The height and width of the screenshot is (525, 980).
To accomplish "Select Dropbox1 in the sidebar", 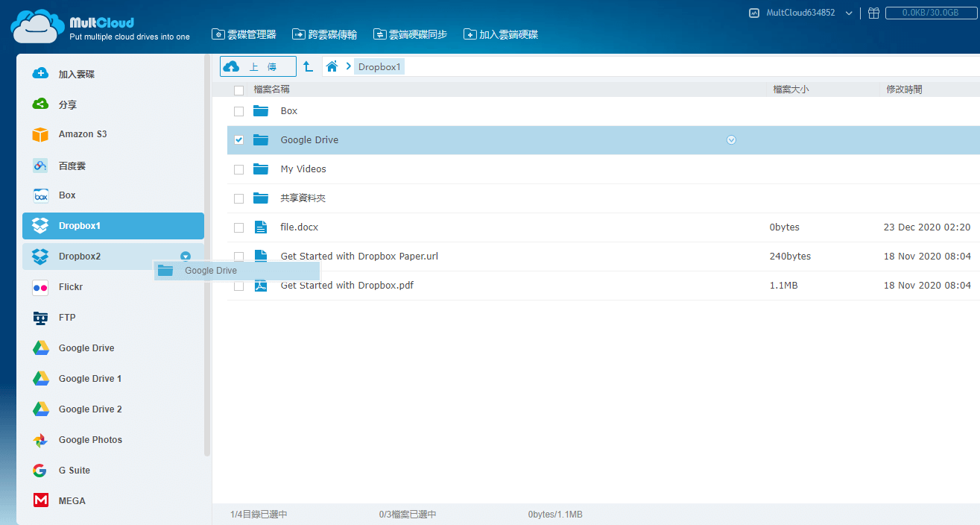I will pos(113,226).
